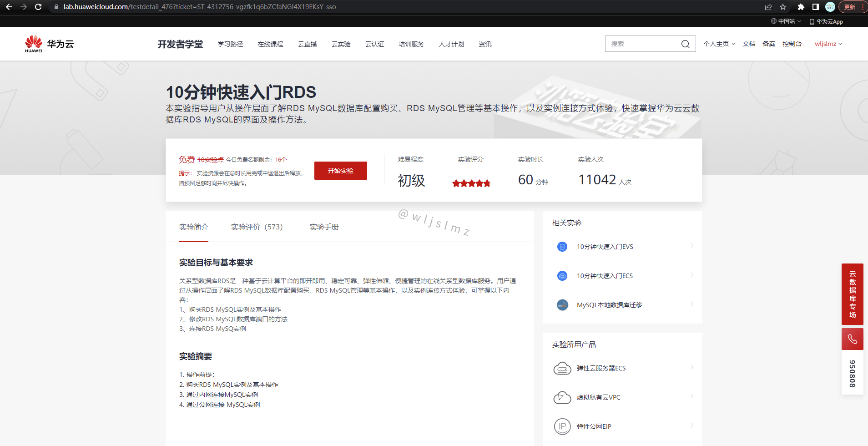
Task: Click the 10分钟快速入门ECS blue icon
Action: (562, 276)
